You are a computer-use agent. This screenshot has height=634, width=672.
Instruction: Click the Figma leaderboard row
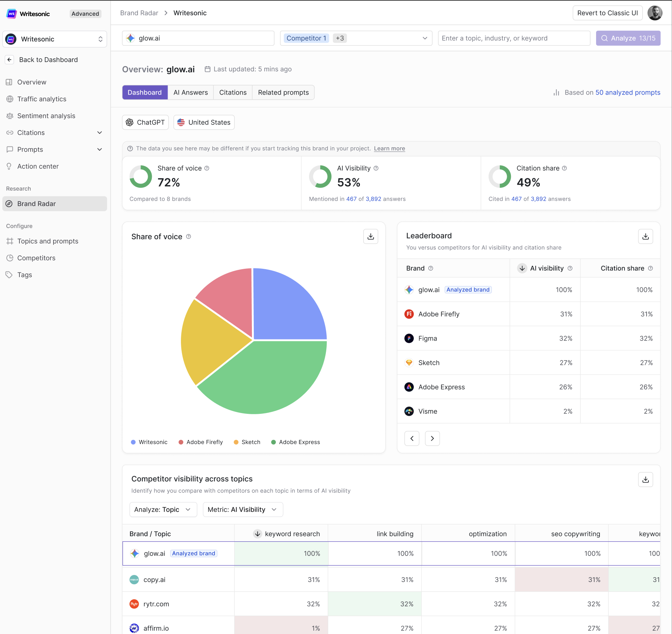[528, 338]
